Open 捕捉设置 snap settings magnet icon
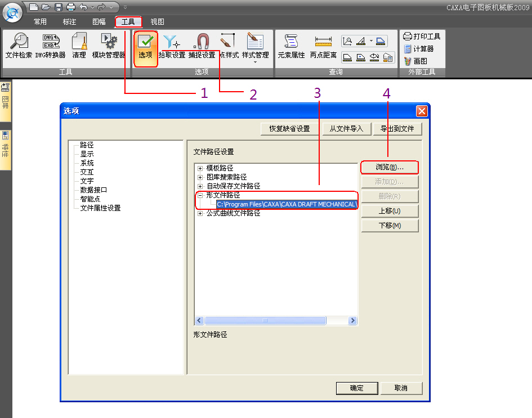532x418 pixels. [202, 46]
